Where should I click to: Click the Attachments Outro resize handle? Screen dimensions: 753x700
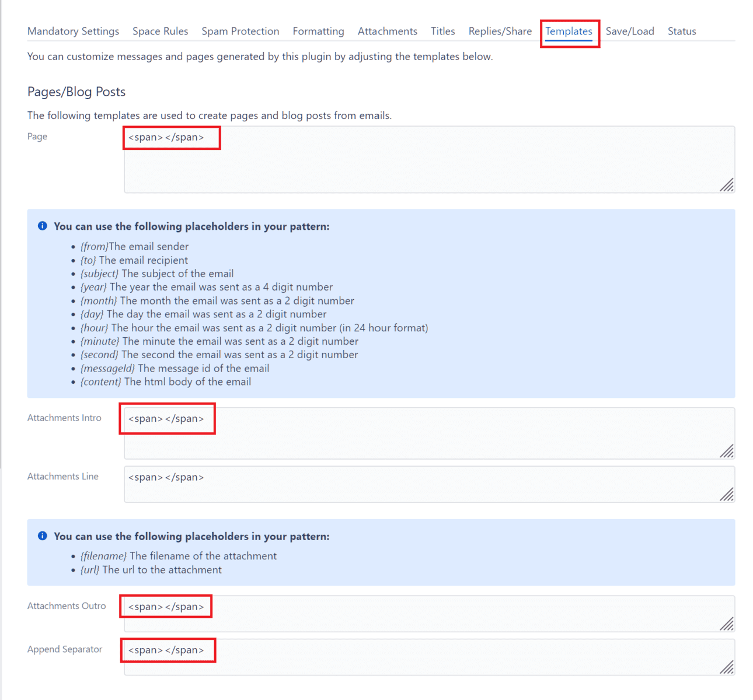pos(727,624)
